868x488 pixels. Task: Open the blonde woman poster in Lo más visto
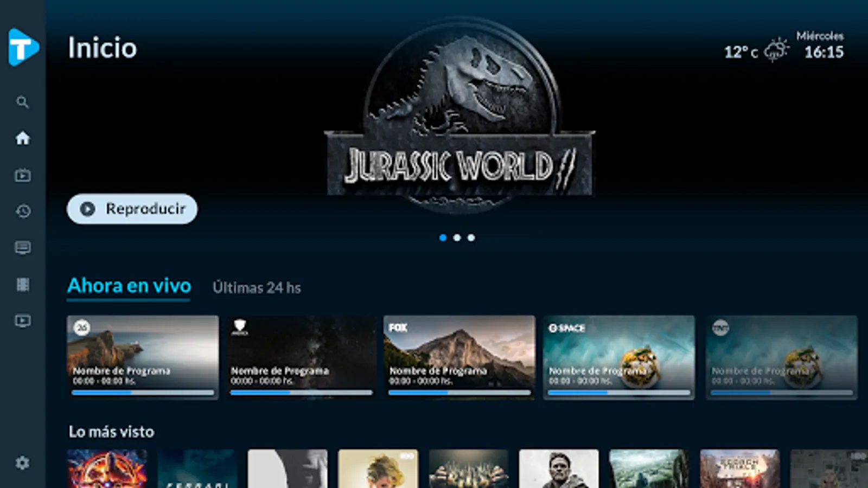tap(378, 468)
